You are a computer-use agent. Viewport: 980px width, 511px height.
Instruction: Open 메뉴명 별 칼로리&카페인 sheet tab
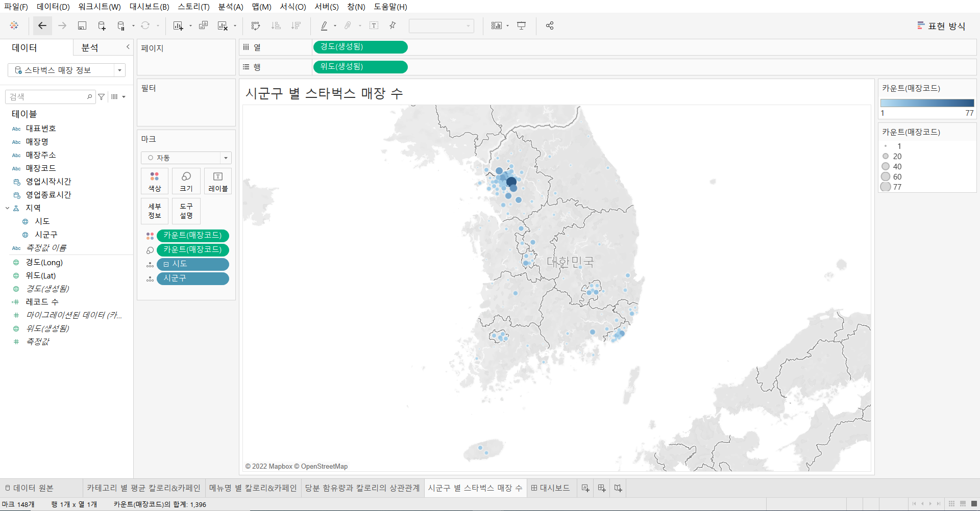(x=253, y=488)
